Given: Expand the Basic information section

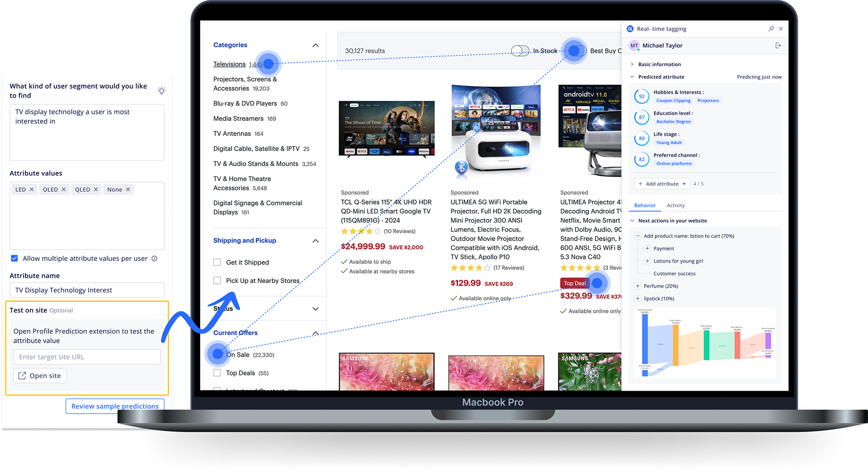Looking at the screenshot, I should (632, 64).
